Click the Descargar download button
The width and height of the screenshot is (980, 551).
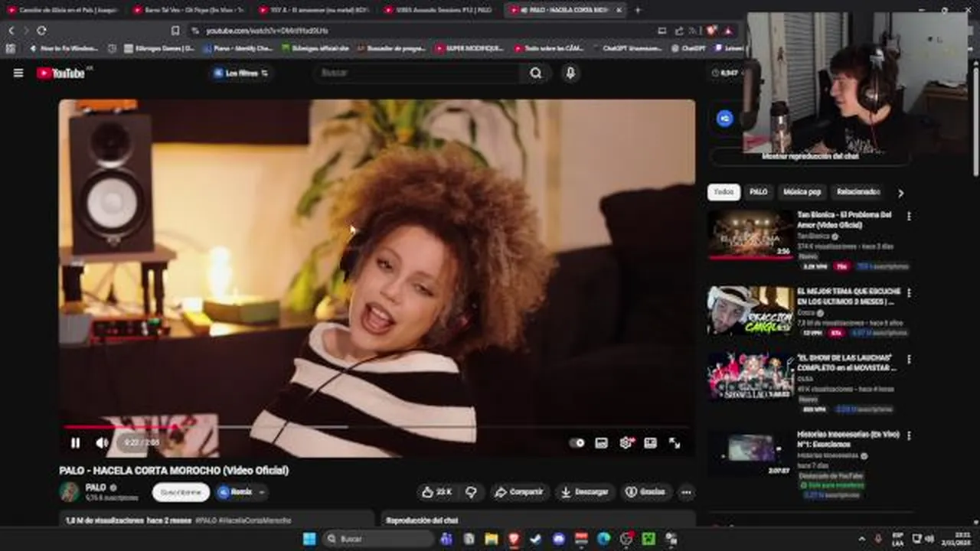(584, 492)
